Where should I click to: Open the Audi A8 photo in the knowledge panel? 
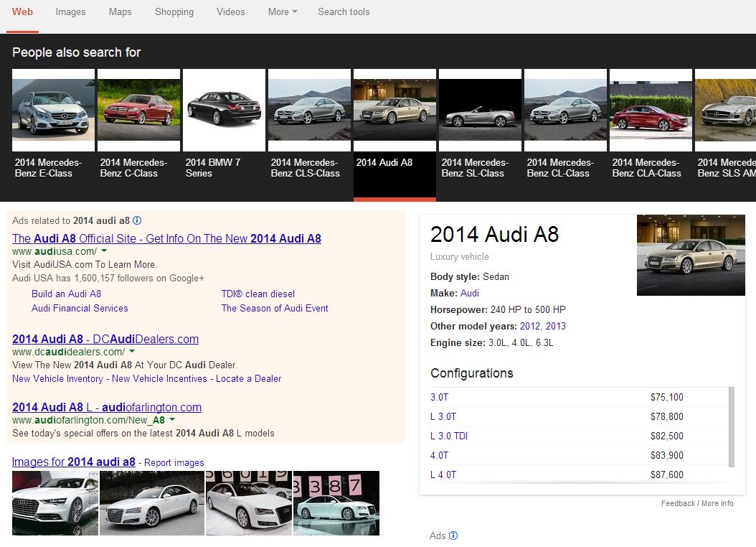click(x=691, y=255)
